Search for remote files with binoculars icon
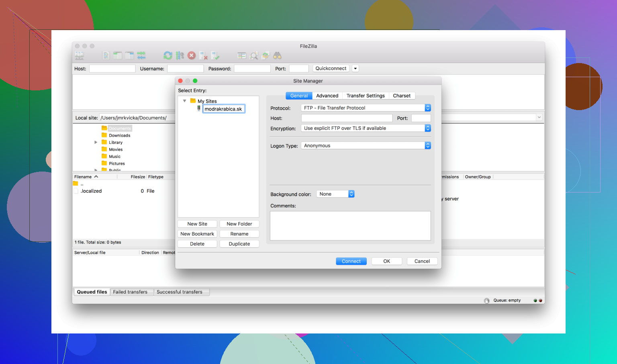The width and height of the screenshot is (617, 364). [x=277, y=55]
